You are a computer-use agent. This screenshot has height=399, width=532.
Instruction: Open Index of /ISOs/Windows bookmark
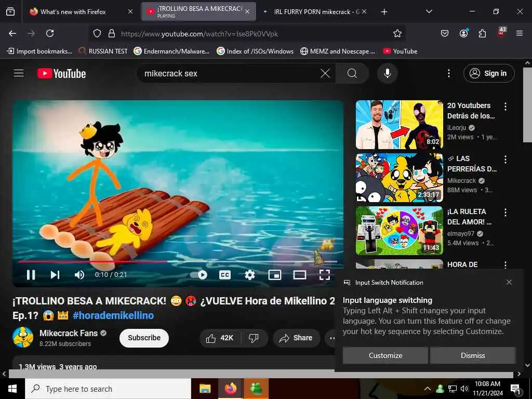(x=255, y=51)
